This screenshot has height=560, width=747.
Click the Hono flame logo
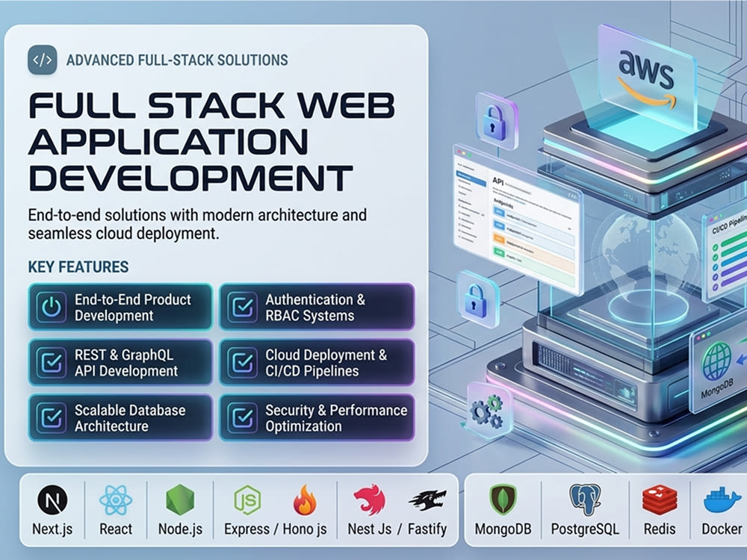305,500
